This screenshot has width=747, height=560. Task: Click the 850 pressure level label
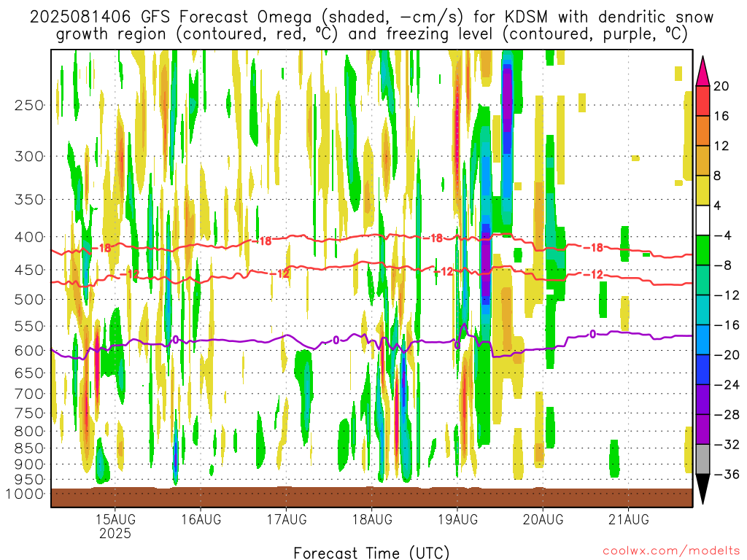click(x=29, y=448)
